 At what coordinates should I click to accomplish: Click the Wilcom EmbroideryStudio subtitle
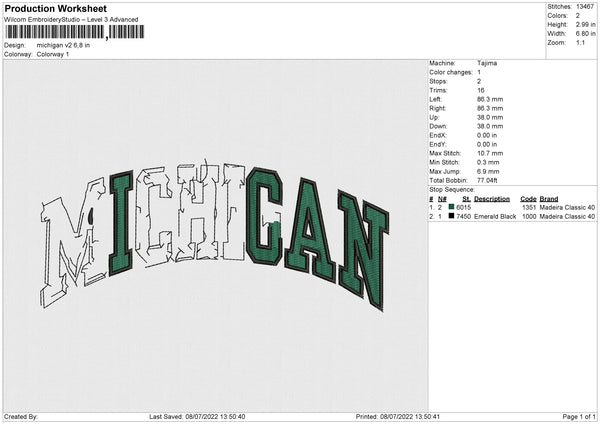click(71, 20)
